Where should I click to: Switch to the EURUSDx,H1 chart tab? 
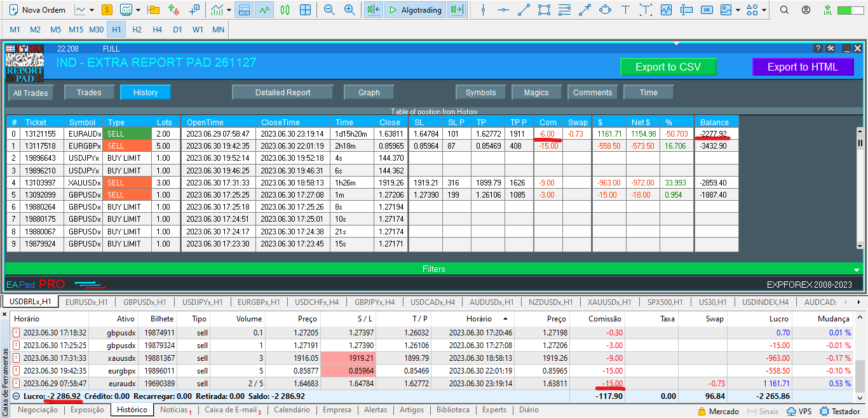pyautogui.click(x=86, y=302)
